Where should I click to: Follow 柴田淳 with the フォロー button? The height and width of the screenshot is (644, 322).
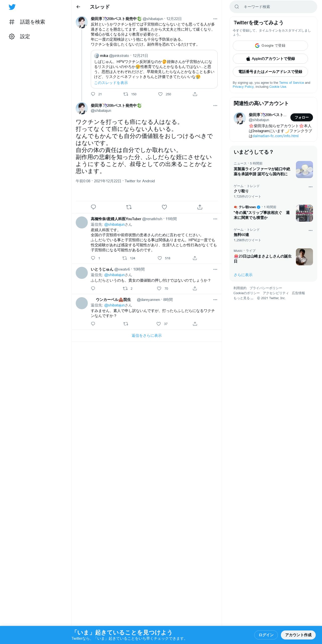pyautogui.click(x=302, y=117)
